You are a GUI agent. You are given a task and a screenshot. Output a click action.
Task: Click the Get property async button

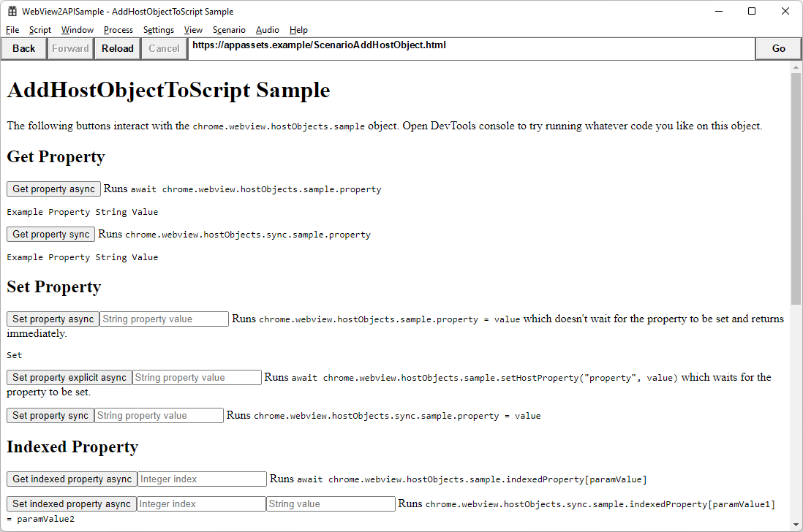(x=53, y=189)
